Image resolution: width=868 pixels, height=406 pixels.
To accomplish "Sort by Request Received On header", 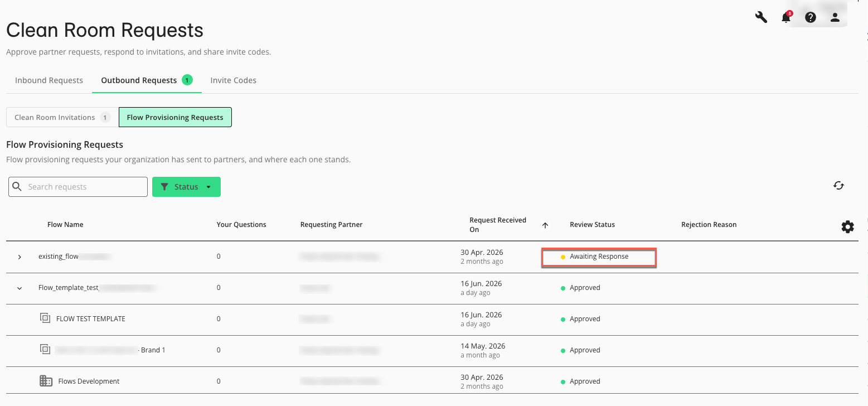I will (x=498, y=225).
